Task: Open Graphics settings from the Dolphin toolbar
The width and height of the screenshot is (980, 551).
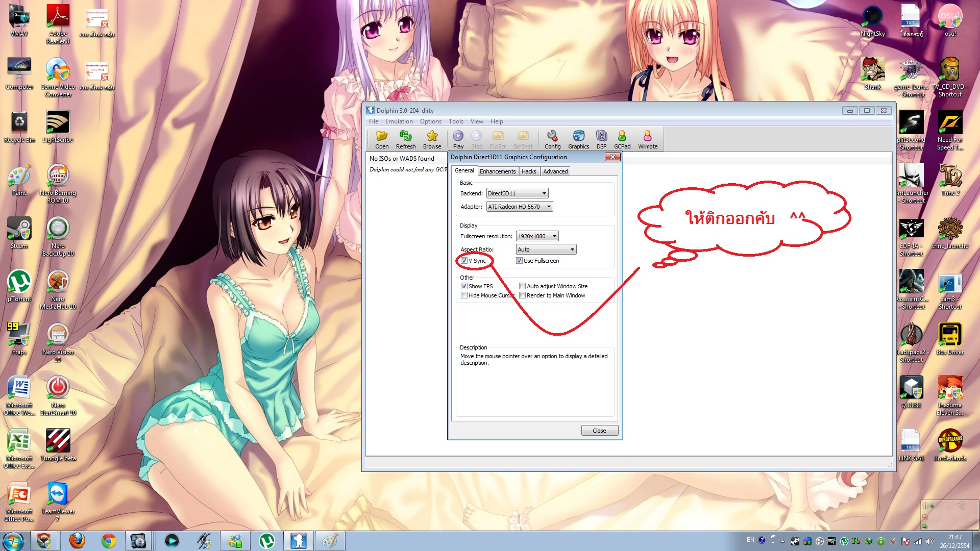Action: [x=578, y=139]
